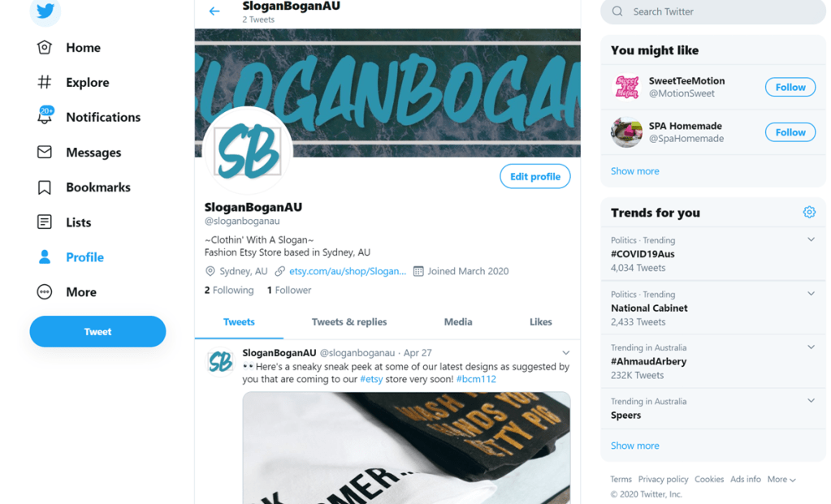Expand options for #COVID19Aus trend
This screenshot has height=504, width=831.
coord(811,239)
